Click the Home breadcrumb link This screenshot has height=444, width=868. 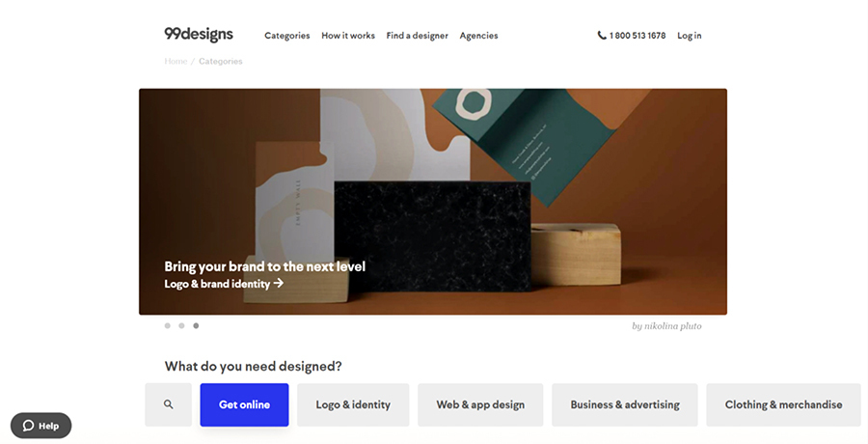[x=176, y=61]
